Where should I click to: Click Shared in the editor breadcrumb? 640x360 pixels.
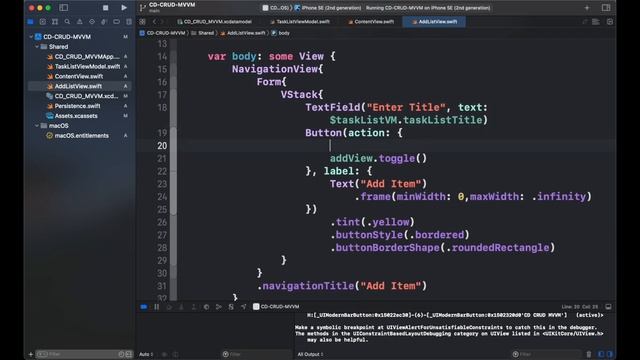tap(203, 33)
